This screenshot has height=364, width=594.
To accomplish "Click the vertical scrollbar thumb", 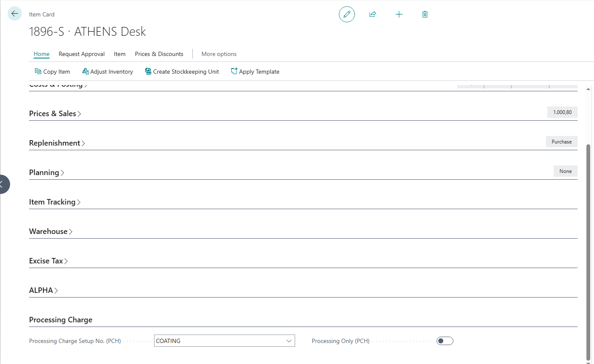I will (x=588, y=250).
